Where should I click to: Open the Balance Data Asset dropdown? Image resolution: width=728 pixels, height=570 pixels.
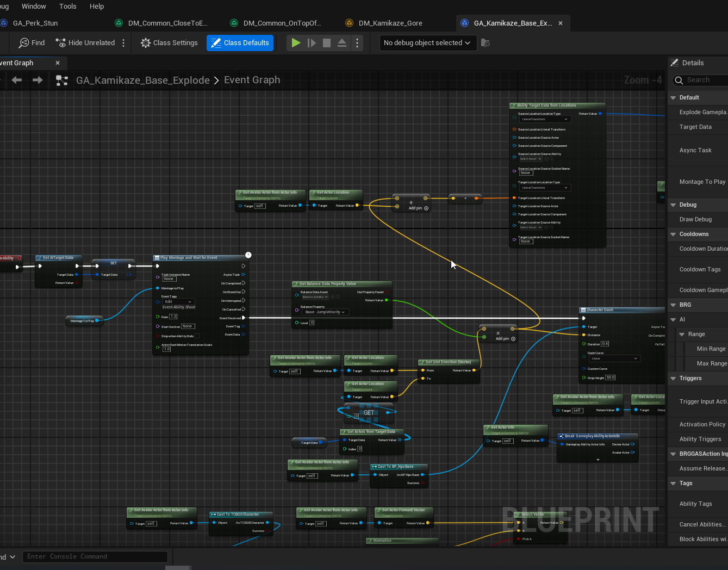tap(315, 297)
